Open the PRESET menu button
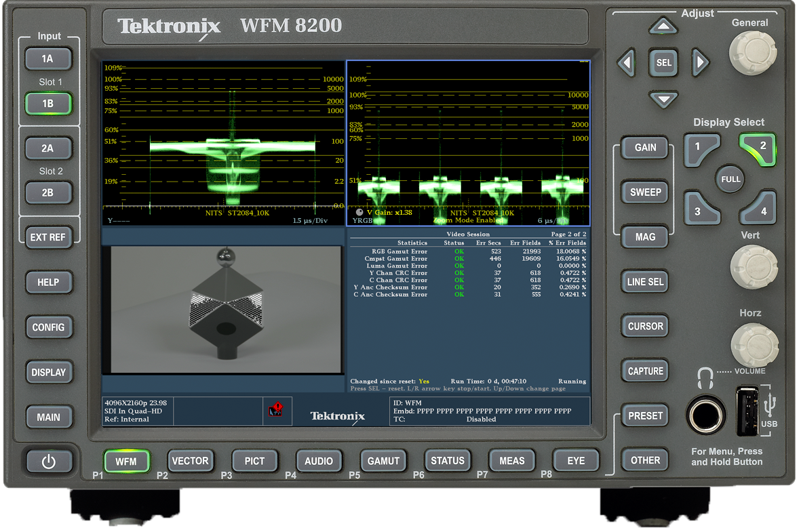 click(645, 416)
